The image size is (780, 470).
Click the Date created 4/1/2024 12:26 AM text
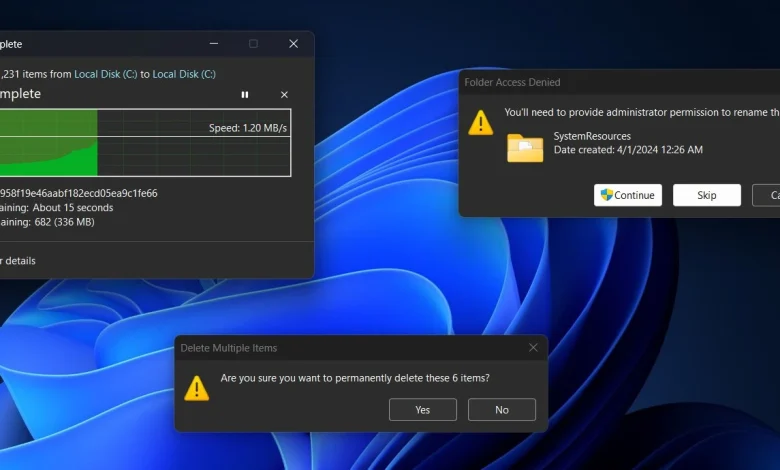(x=628, y=150)
